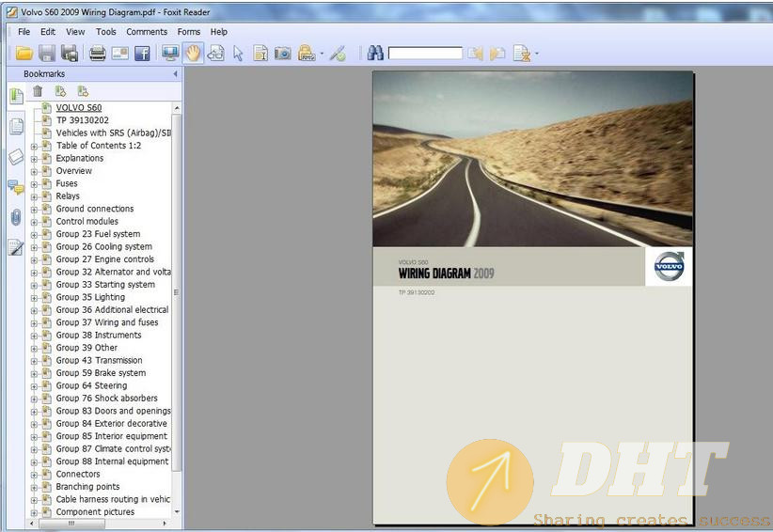The height and width of the screenshot is (532, 773).
Task: Open the Help menu
Action: (219, 32)
